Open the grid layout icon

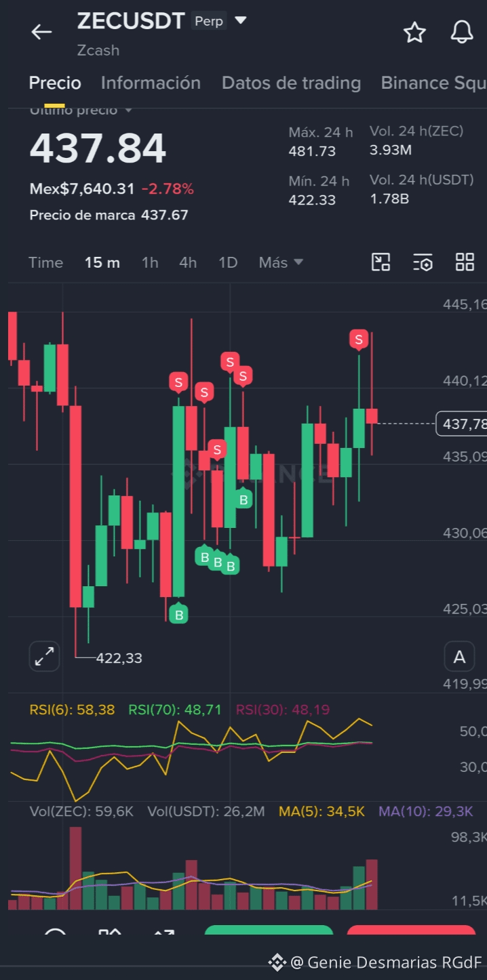(465, 262)
